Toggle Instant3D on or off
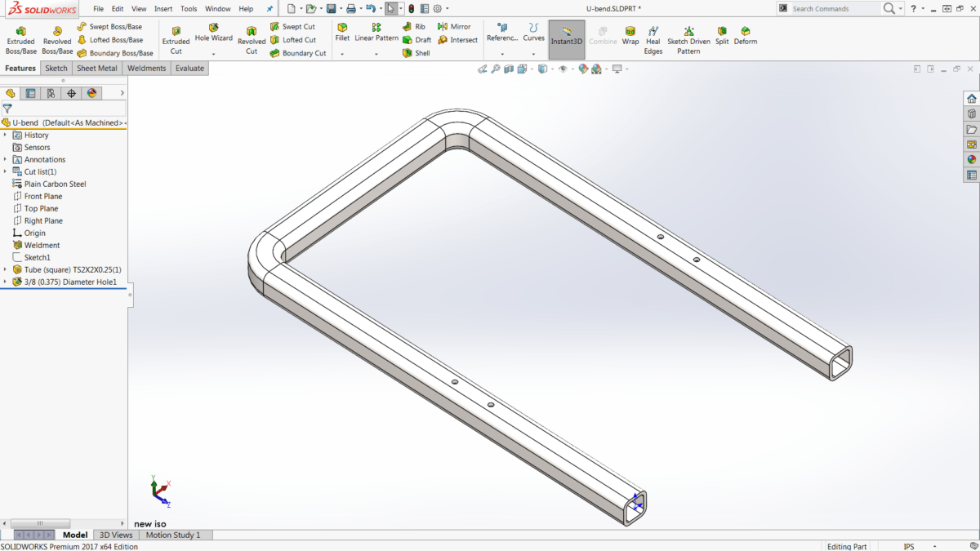Image resolution: width=980 pixels, height=551 pixels. (x=566, y=38)
